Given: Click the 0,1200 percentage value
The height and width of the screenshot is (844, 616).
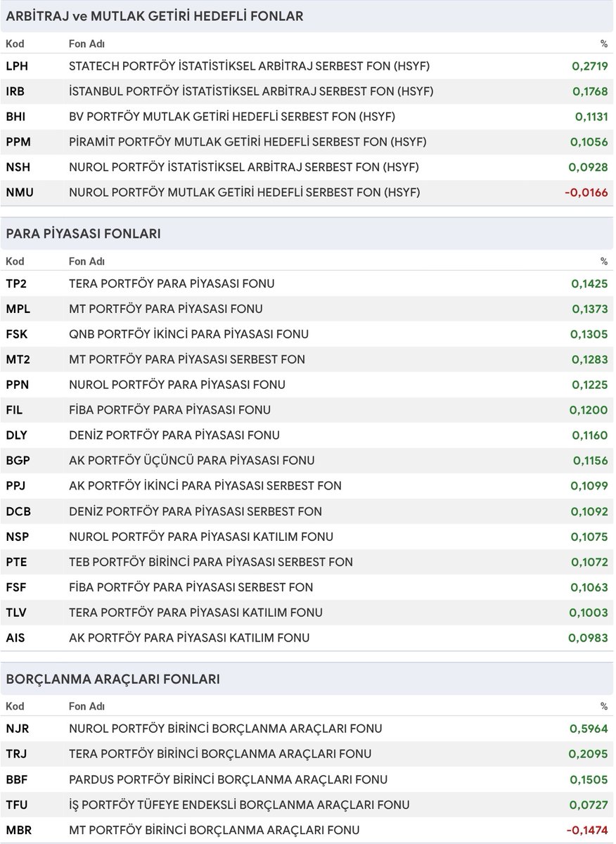Looking at the screenshot, I should 590,410.
